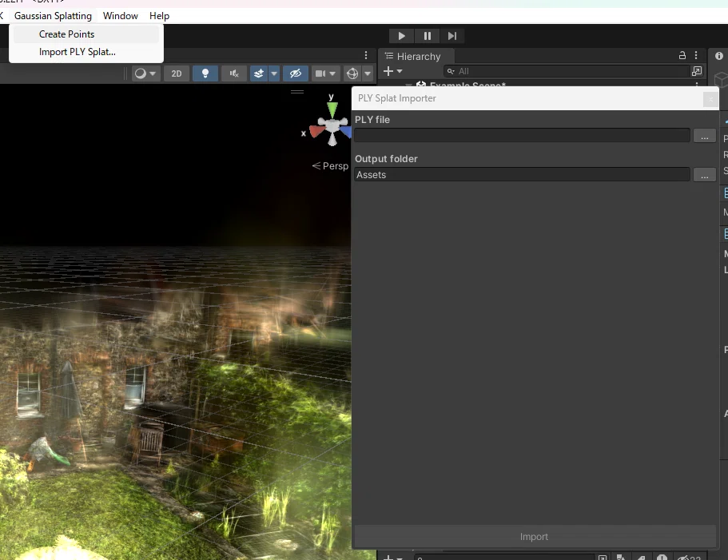Close the PLY Splat Importer window

point(710,99)
